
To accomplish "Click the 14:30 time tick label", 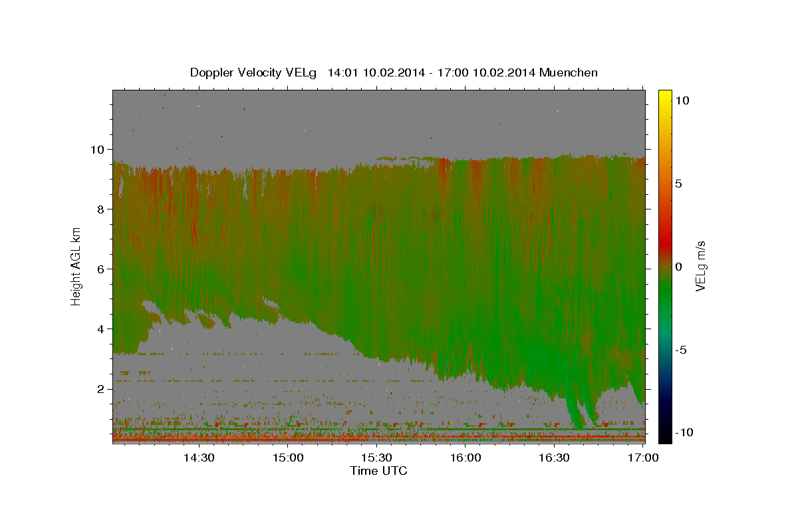I will (199, 458).
